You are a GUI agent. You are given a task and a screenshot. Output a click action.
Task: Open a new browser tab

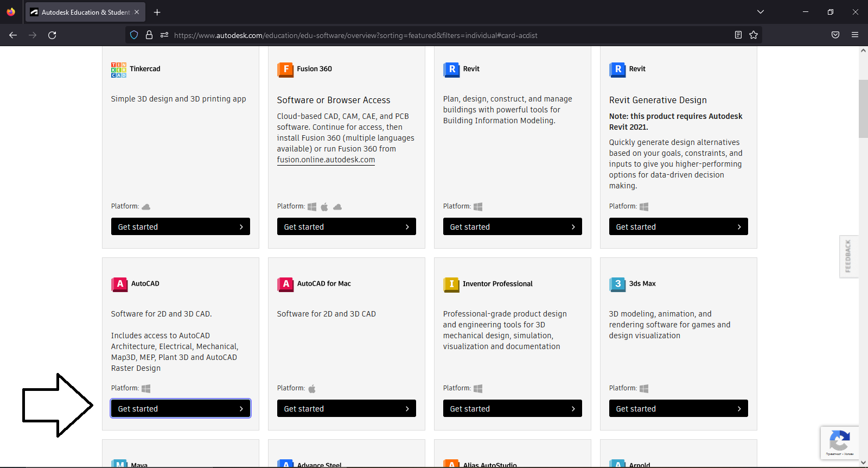coord(157,12)
